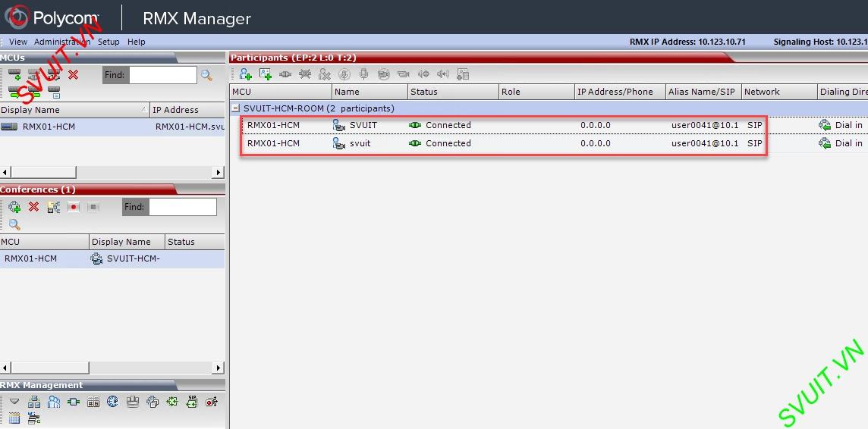The height and width of the screenshot is (429, 868).
Task: Focus the Conferences Find input field
Action: click(183, 207)
